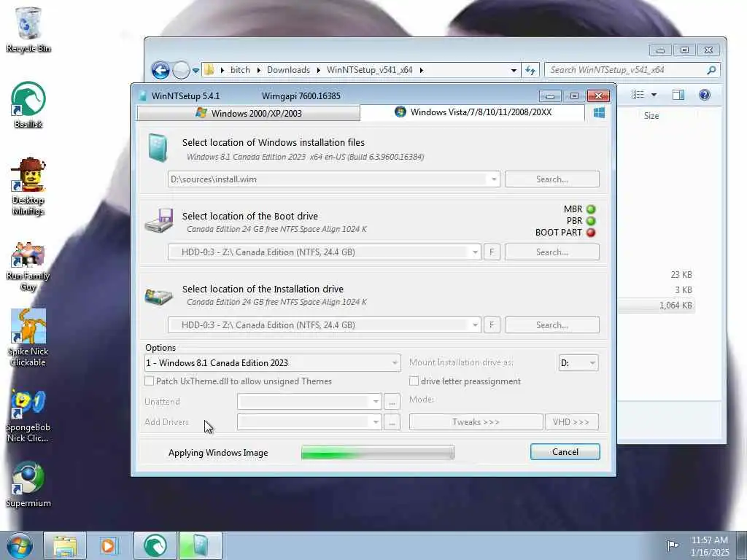Screen dimensions: 747x560
Task: Switch to WinNTSetup taskbar button
Action: click(x=200, y=545)
